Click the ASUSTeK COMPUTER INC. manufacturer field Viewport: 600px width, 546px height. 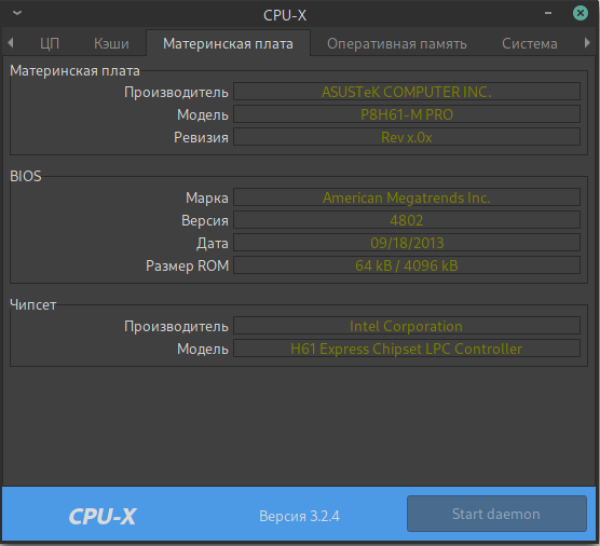406,92
